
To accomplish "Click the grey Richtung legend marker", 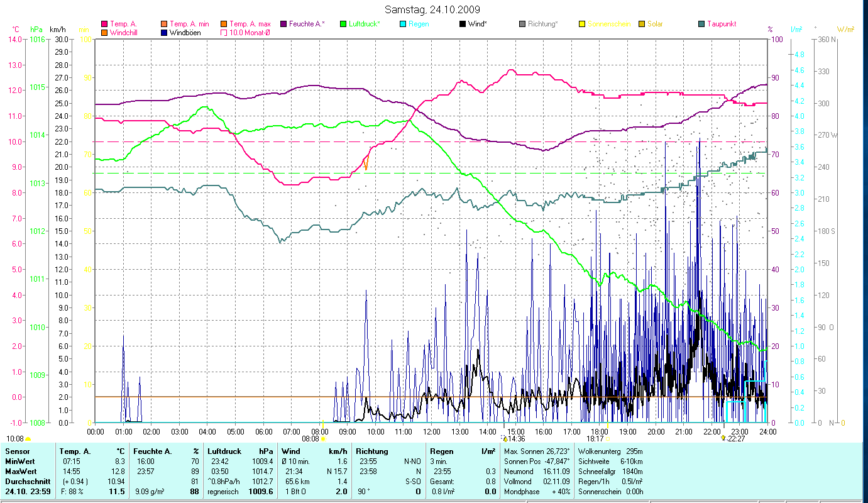I will tap(522, 24).
